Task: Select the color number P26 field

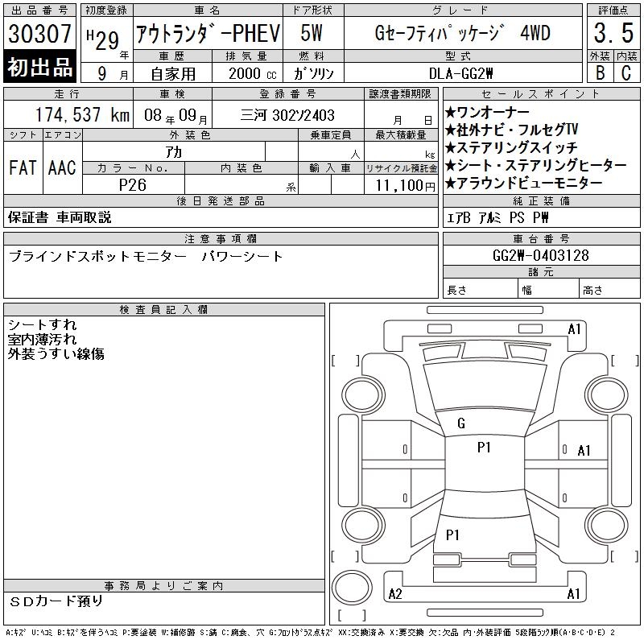Action: 133,184
